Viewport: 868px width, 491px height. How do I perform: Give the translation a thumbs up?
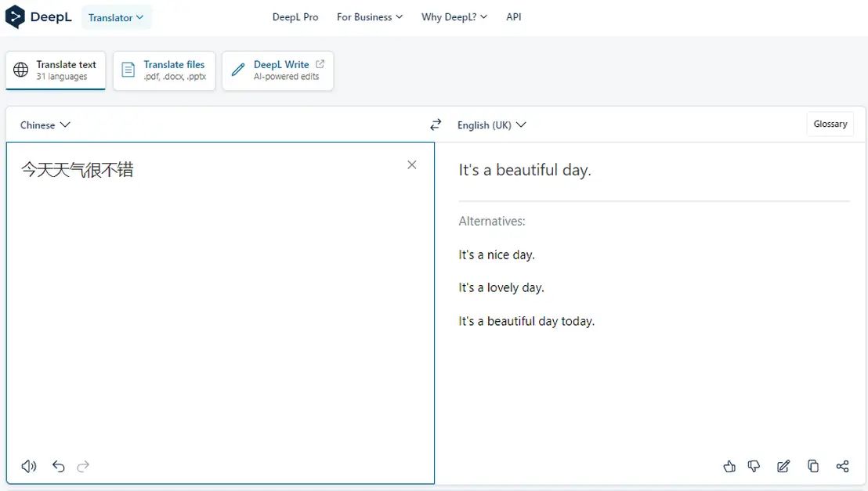point(729,466)
